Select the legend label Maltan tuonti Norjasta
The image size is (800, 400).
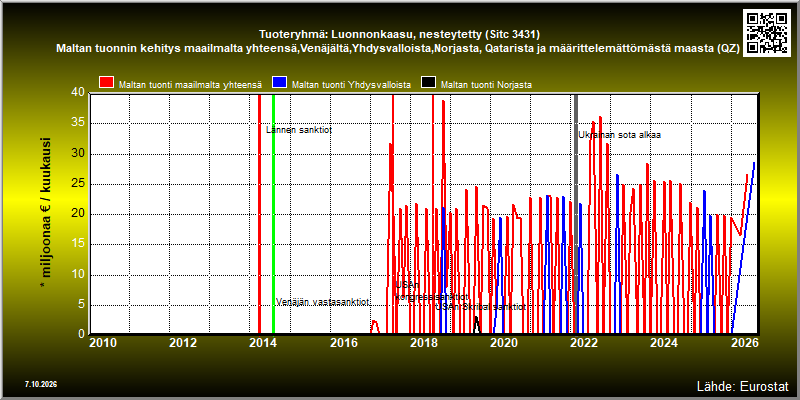[x=486, y=85]
